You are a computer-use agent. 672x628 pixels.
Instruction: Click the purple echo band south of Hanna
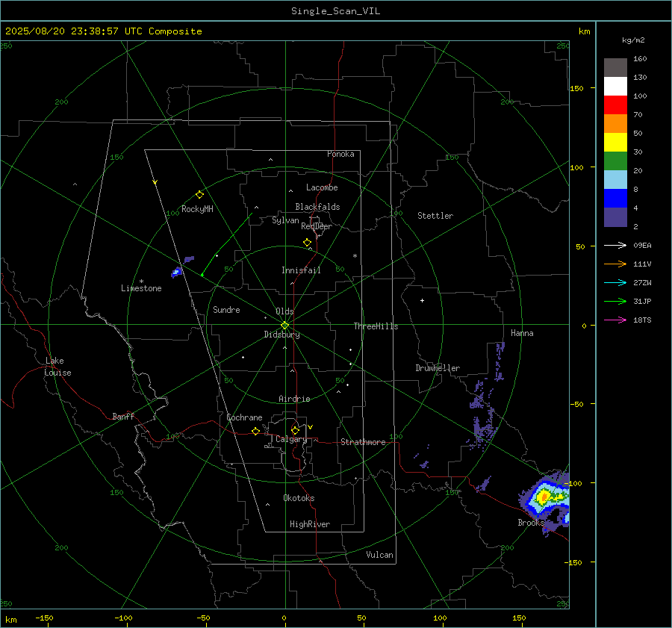(499, 361)
